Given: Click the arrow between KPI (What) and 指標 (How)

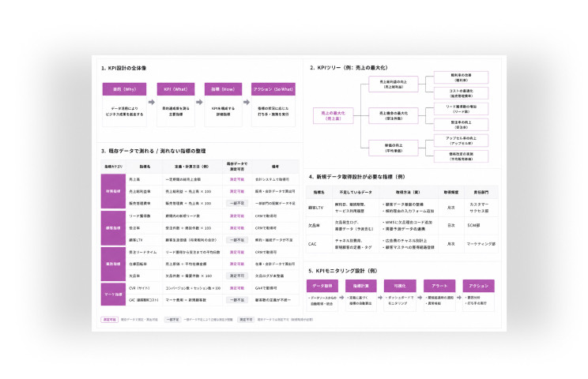Looking at the screenshot, I should point(199,102).
